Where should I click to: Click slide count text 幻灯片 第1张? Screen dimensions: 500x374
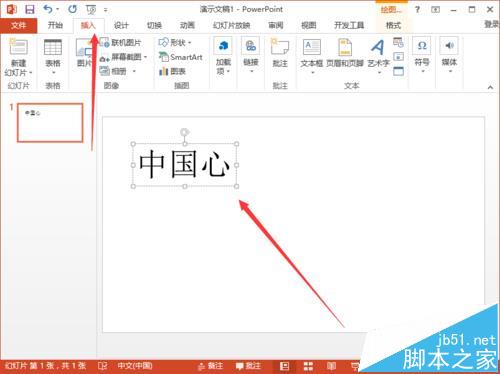[46, 366]
